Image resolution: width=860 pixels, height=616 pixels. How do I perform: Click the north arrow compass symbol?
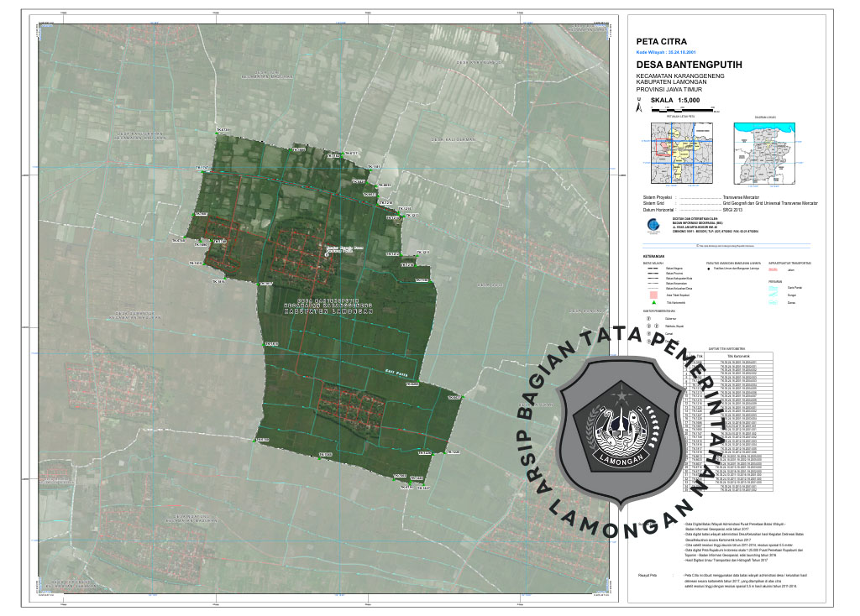pyautogui.click(x=638, y=104)
